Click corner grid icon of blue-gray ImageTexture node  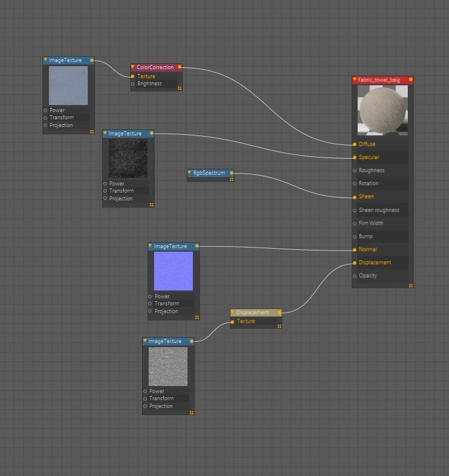[x=92, y=132]
